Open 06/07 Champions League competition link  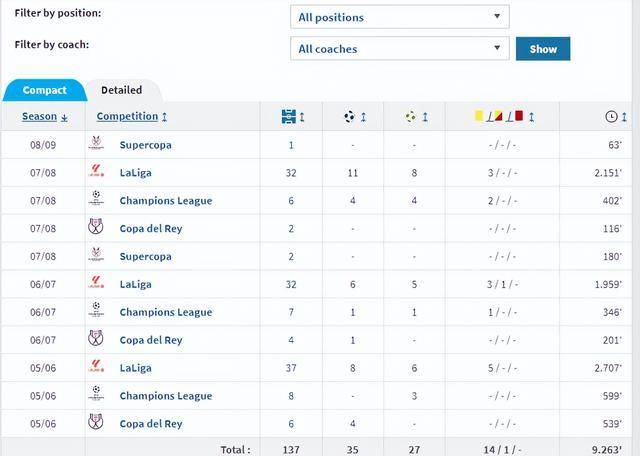[166, 312]
